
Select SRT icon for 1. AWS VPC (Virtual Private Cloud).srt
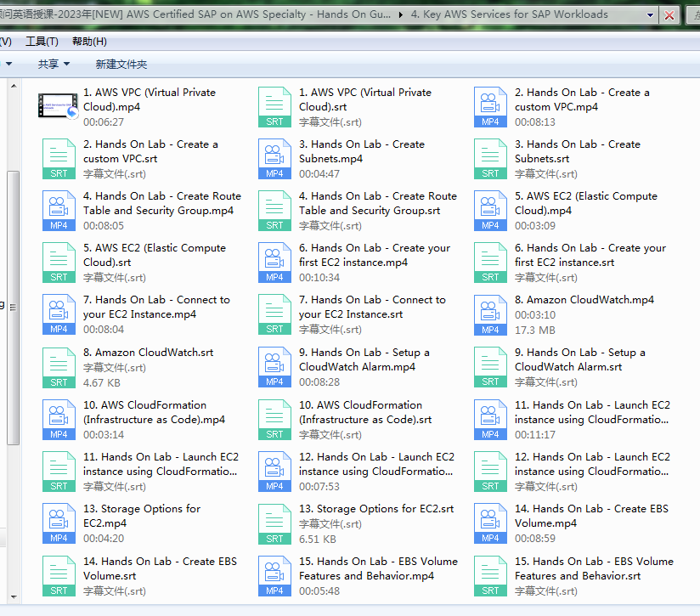274,107
